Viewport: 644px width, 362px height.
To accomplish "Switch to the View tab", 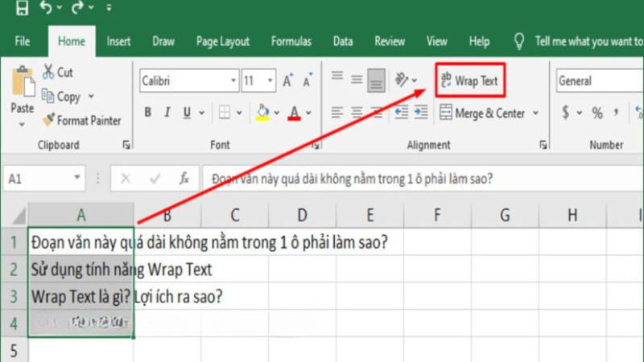I will (x=436, y=41).
